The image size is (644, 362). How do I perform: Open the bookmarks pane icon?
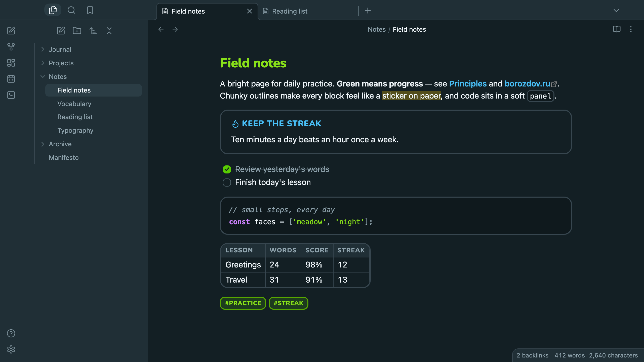click(90, 10)
